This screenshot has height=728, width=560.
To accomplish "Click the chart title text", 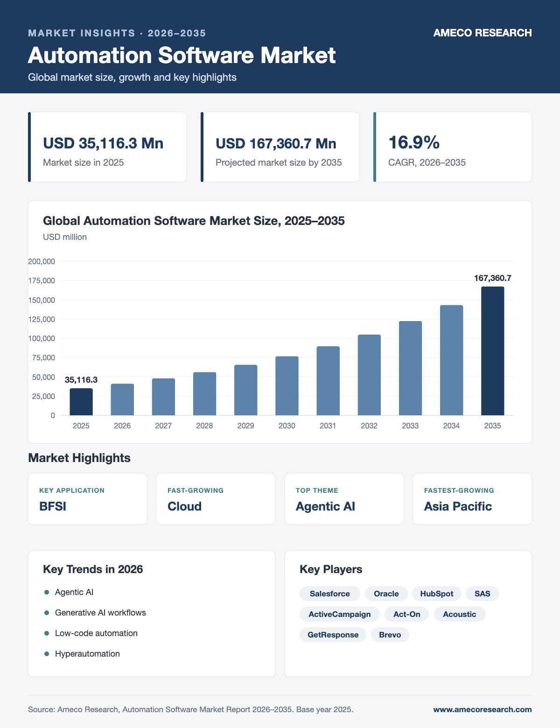I will point(194,221).
